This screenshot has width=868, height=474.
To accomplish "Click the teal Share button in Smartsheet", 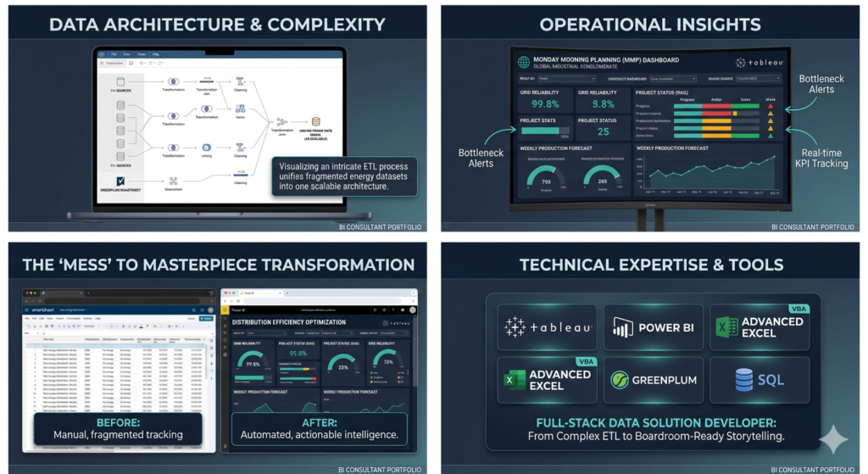I will (206, 318).
